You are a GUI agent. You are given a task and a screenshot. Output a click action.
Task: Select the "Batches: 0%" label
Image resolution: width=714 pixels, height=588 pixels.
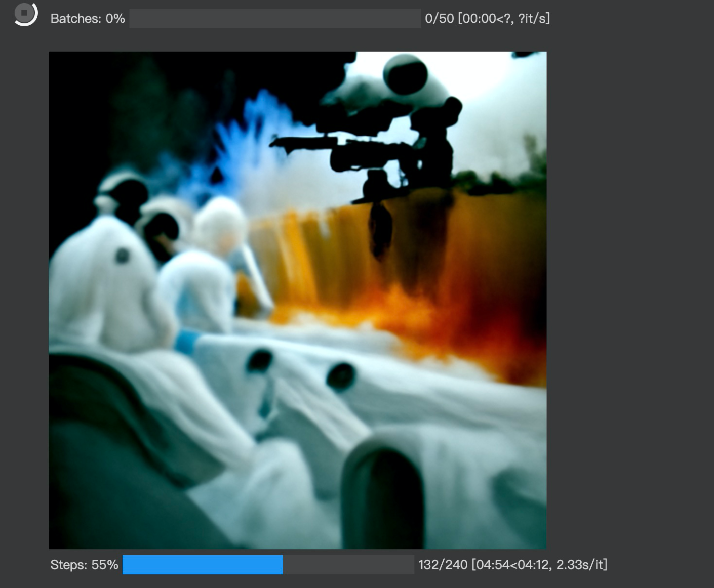[x=88, y=19]
